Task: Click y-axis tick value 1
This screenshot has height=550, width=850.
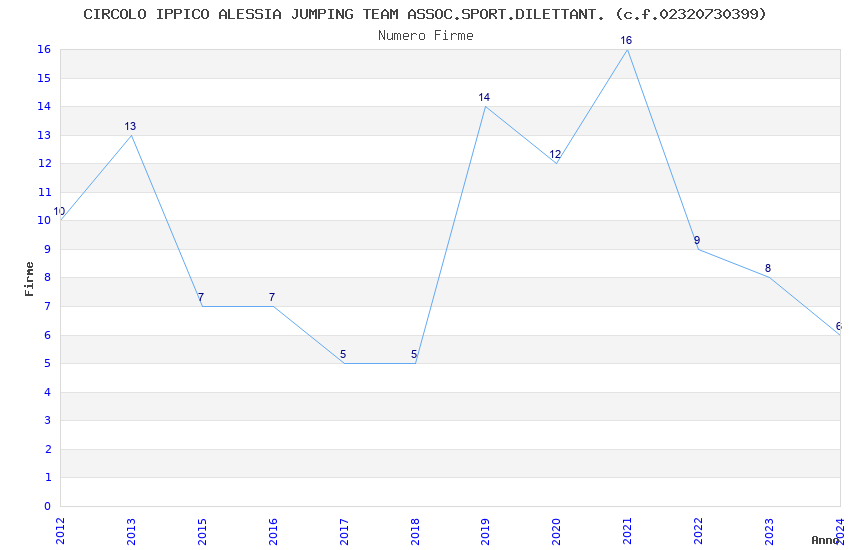Action: click(x=48, y=477)
